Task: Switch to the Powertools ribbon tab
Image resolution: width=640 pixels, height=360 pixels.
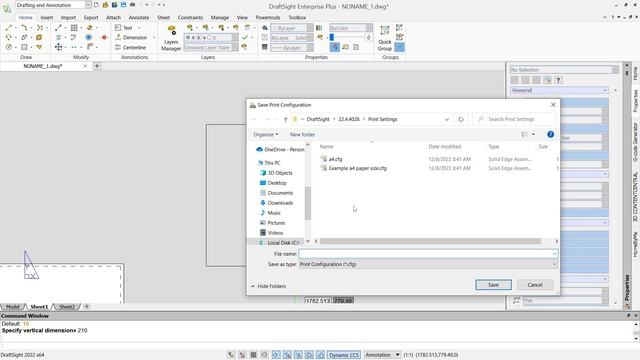Action: (268, 18)
